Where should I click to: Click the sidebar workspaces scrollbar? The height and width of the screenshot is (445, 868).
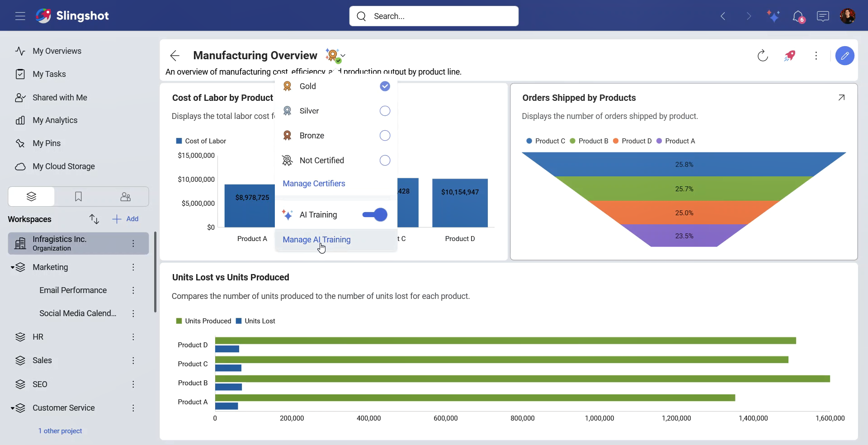[x=155, y=272]
